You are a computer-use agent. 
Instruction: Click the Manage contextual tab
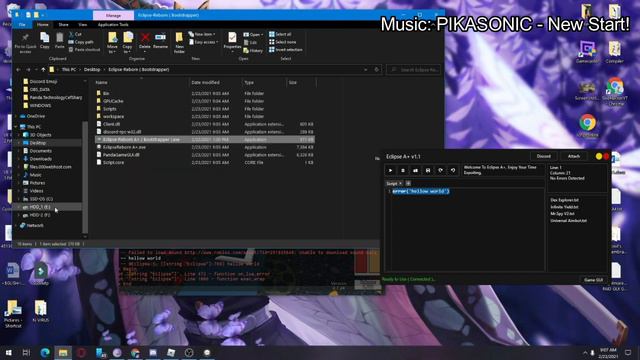click(113, 16)
